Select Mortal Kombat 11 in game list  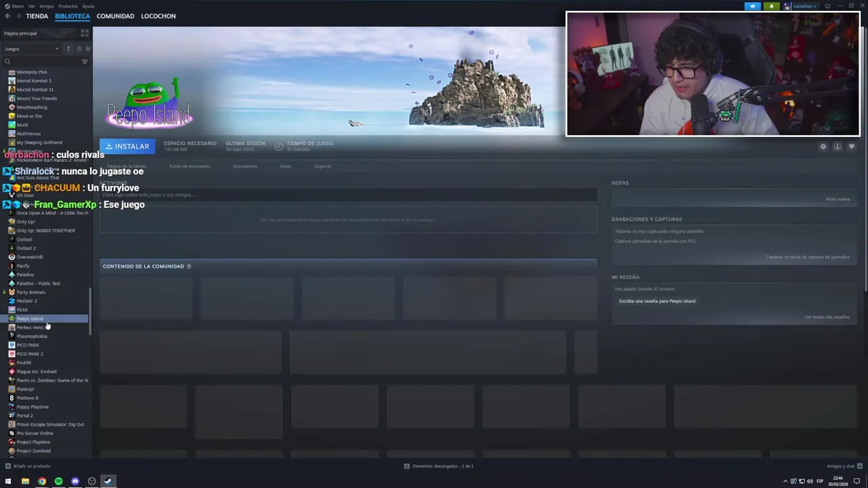[35, 89]
